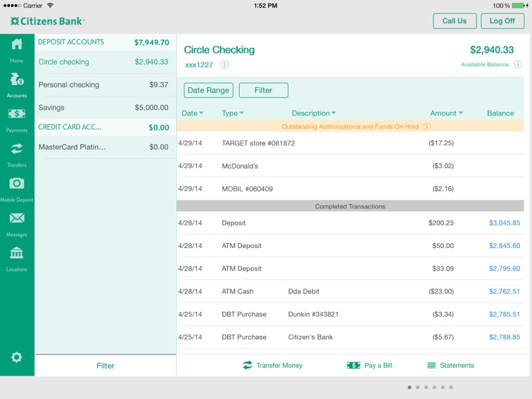Image resolution: width=532 pixels, height=399 pixels.
Task: Sort transactions by Amount column
Action: tap(446, 113)
